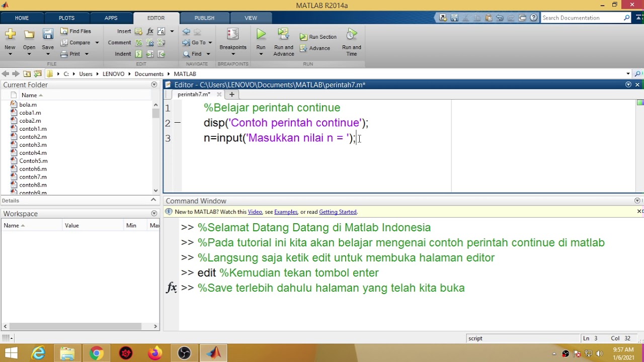Open Workspace panel actions menu
644x362 pixels.
click(154, 214)
